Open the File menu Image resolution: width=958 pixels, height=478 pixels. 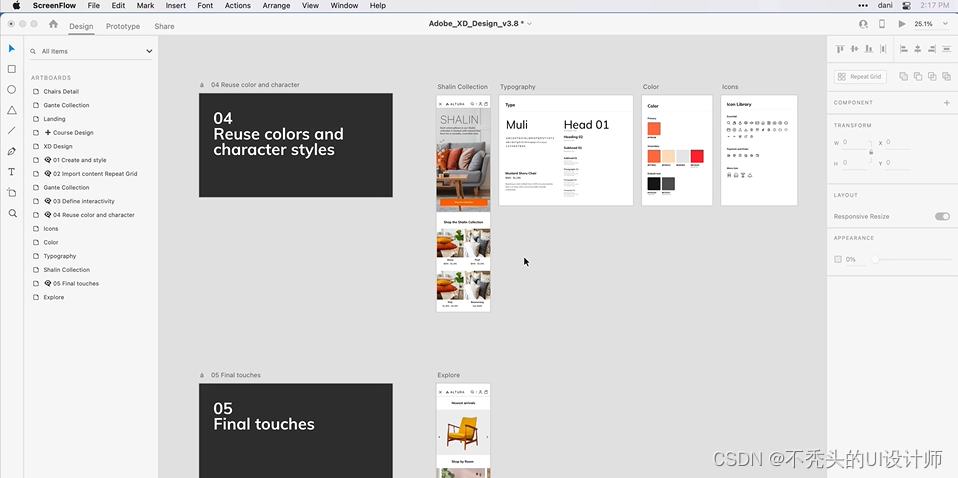point(93,6)
